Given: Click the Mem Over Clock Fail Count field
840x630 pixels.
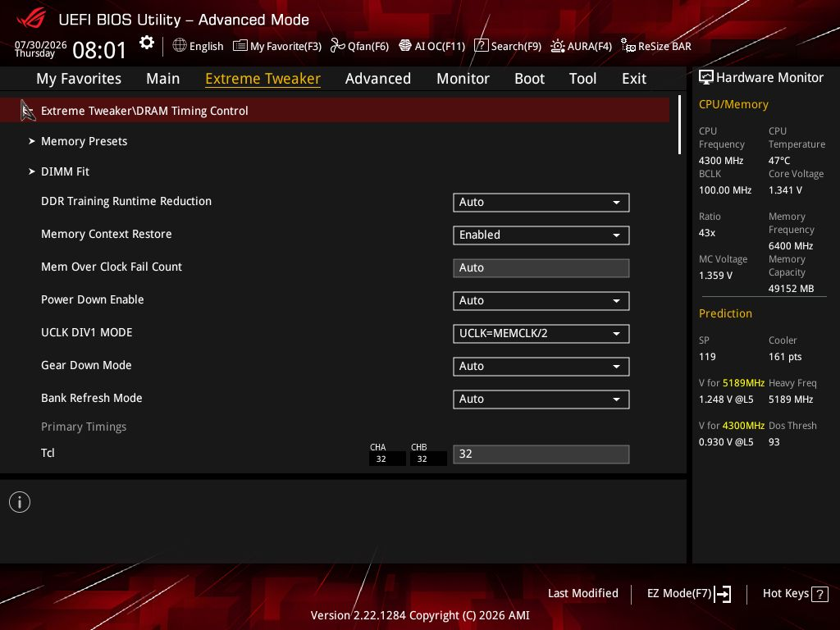Looking at the screenshot, I should tap(541, 268).
